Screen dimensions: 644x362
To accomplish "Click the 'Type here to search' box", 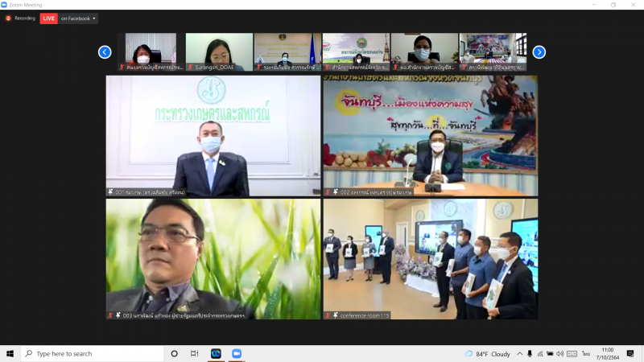I will coord(93,353).
